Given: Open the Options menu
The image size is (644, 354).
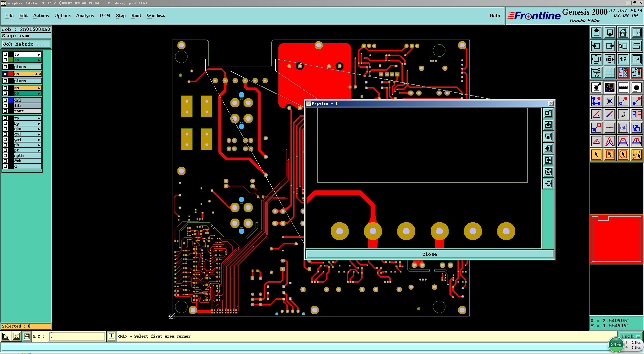Looking at the screenshot, I should [x=62, y=15].
